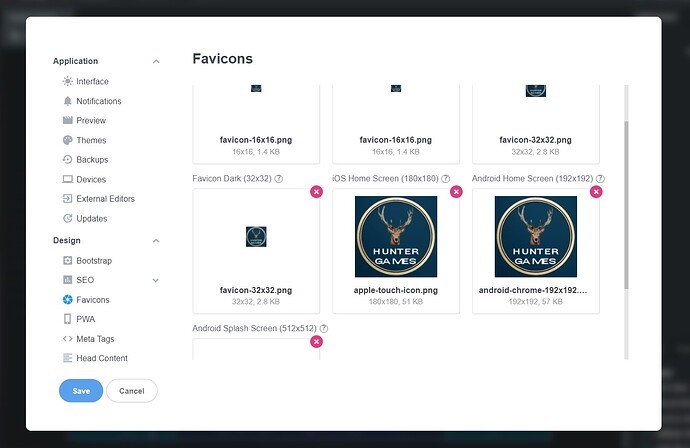The width and height of the screenshot is (690, 448).
Task: Click the Backups history icon
Action: click(x=67, y=159)
